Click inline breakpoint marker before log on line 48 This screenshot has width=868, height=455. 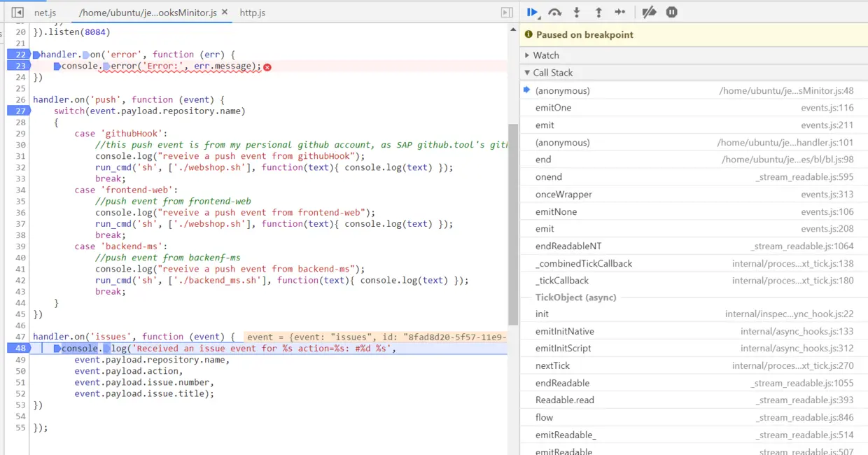click(x=107, y=348)
